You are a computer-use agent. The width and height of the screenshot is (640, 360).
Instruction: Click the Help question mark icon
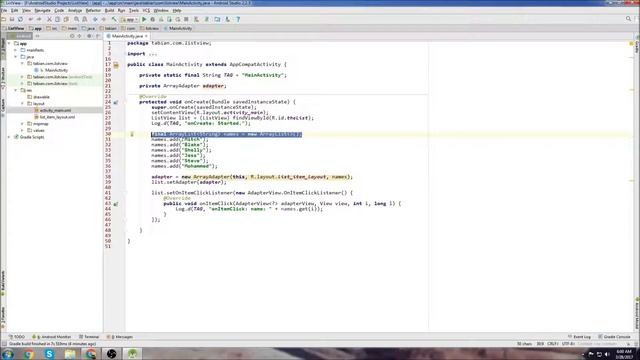(238, 19)
